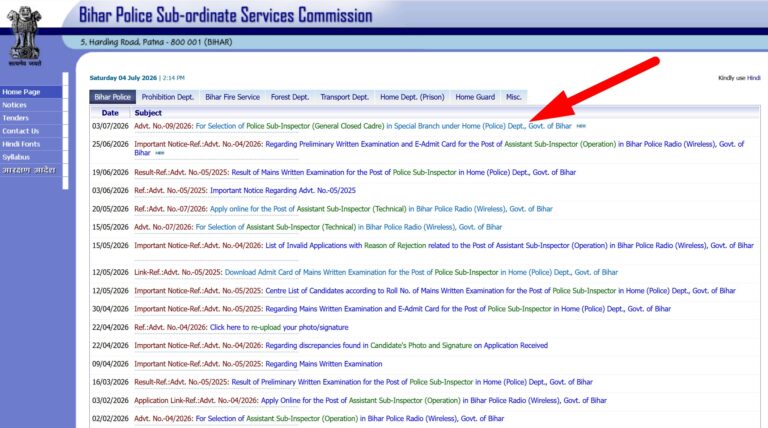Open Syllabus in the sidebar
This screenshot has height=428, width=768.
pos(31,157)
